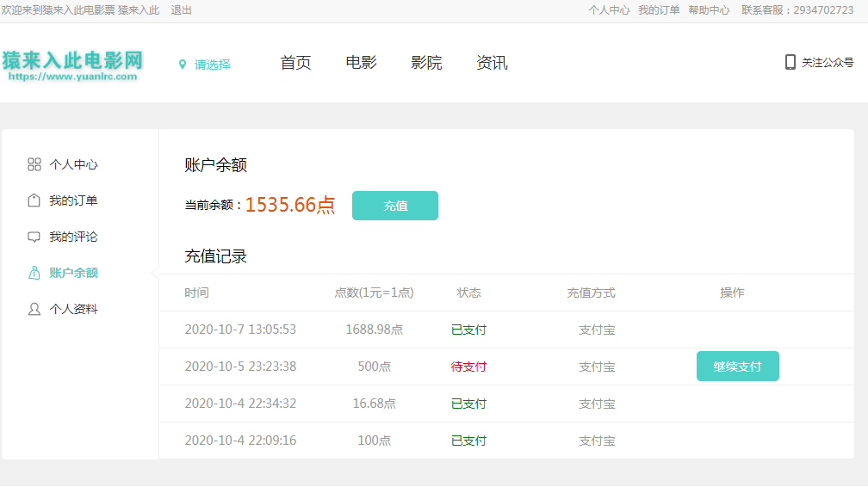Screen dimensions: 868x487
Task: Click the 1535.66点 balance value
Action: click(x=290, y=205)
